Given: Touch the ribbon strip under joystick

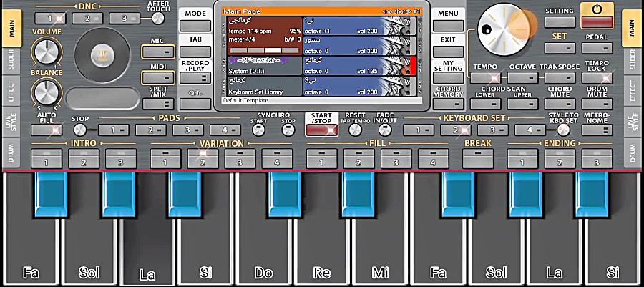Looking at the screenshot, I should (102, 99).
